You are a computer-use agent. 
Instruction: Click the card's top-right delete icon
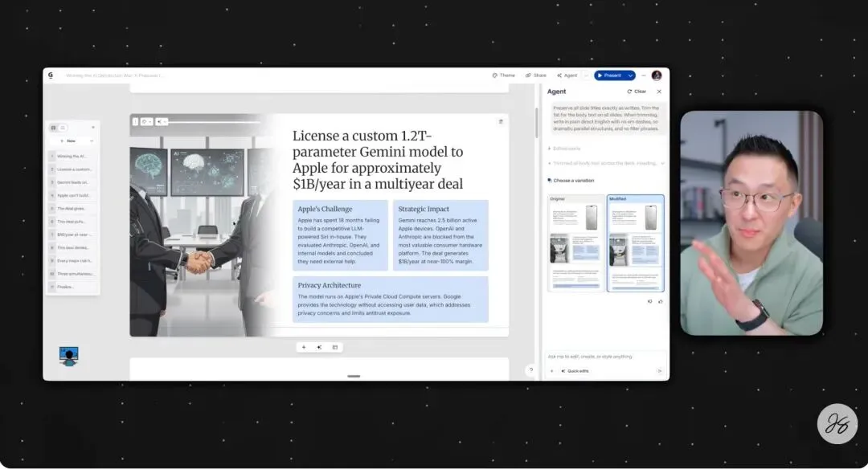pyautogui.click(x=501, y=122)
